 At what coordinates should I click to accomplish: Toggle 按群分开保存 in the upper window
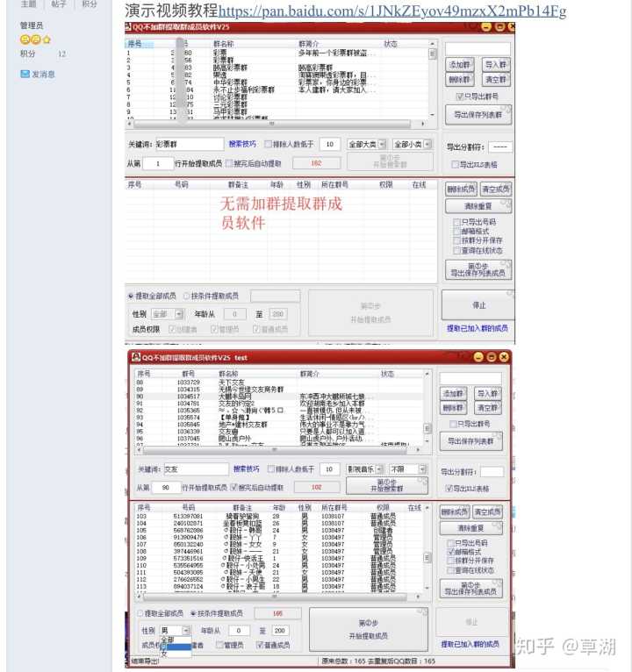[x=457, y=240]
